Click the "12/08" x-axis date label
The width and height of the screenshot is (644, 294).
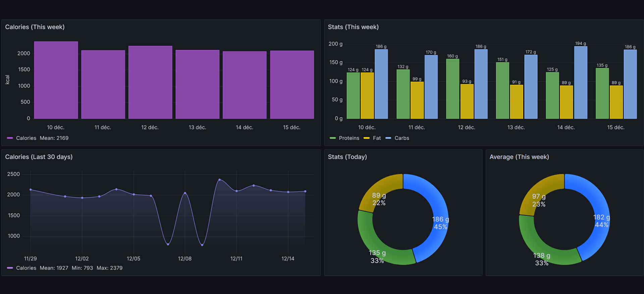(x=185, y=259)
